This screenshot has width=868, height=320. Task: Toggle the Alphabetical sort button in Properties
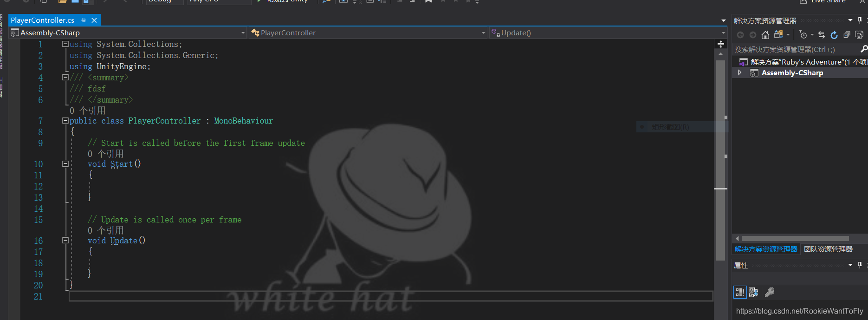coord(753,292)
